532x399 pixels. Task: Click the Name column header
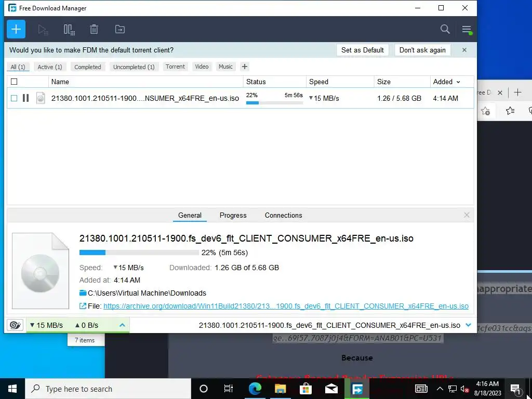click(x=145, y=82)
